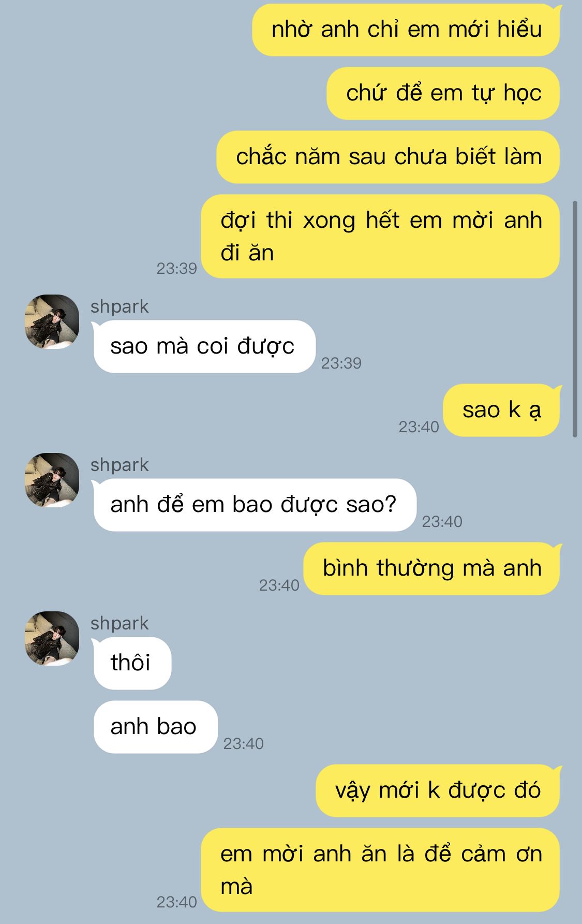The width and height of the screenshot is (582, 924).
Task: Tap the 'em mời anh ăn là để cảm ơn mà' bubble
Action: tap(380, 870)
